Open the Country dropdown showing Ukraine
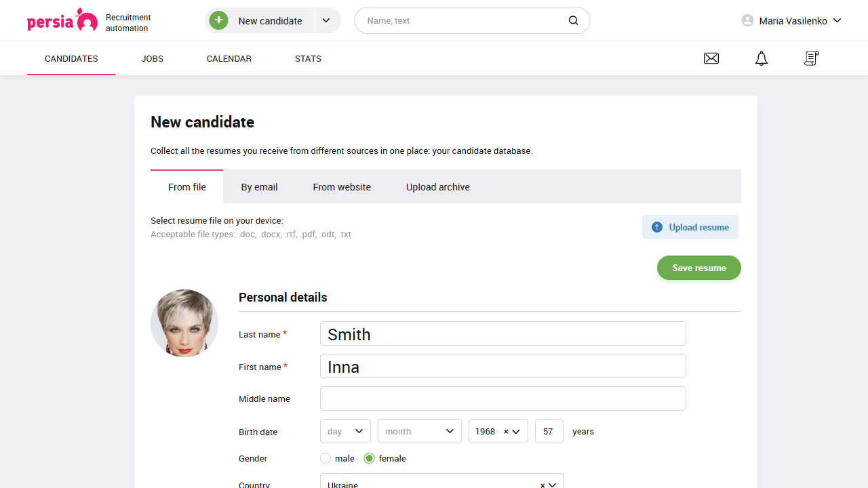The height and width of the screenshot is (488, 868). pyautogui.click(x=441, y=483)
